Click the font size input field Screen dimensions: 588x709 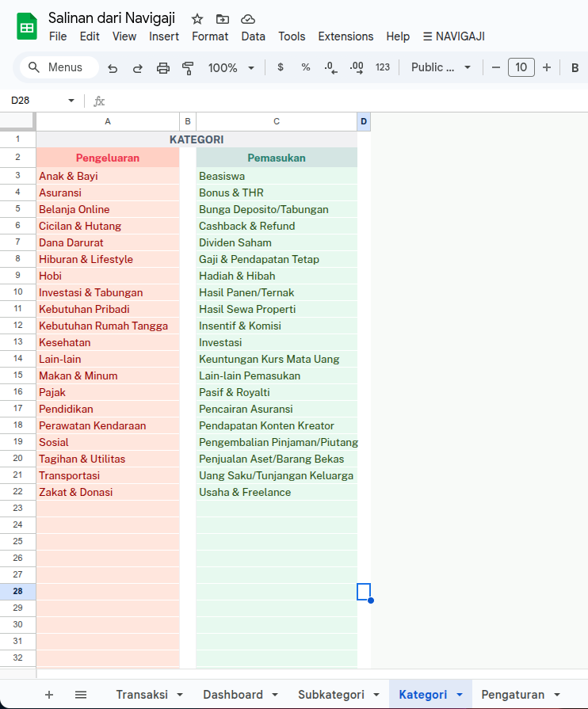pyautogui.click(x=521, y=68)
